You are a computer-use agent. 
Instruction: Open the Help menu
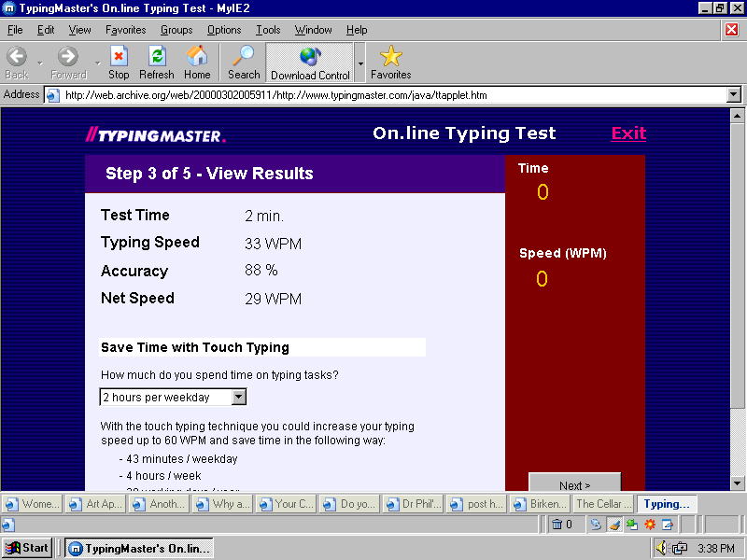pyautogui.click(x=357, y=30)
